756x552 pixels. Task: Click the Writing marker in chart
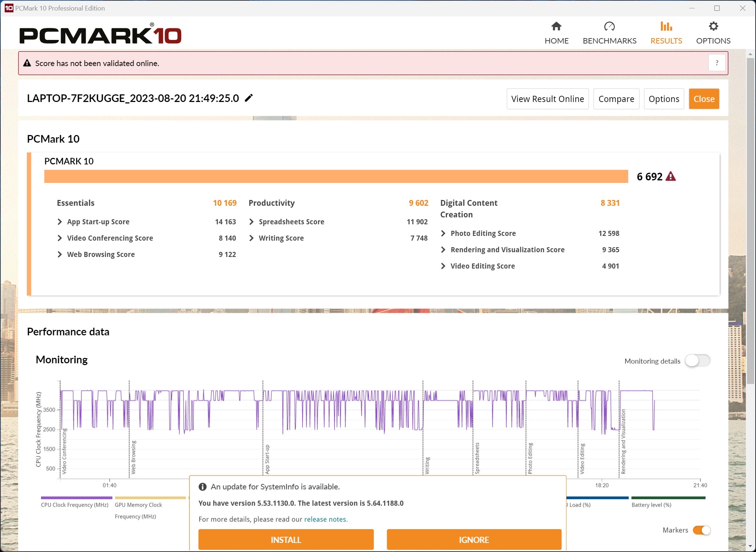(x=427, y=465)
